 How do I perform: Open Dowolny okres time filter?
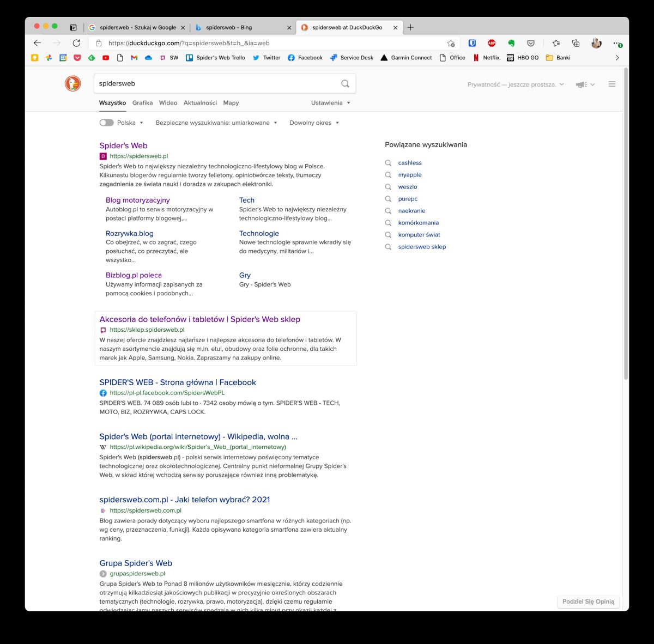(x=314, y=123)
